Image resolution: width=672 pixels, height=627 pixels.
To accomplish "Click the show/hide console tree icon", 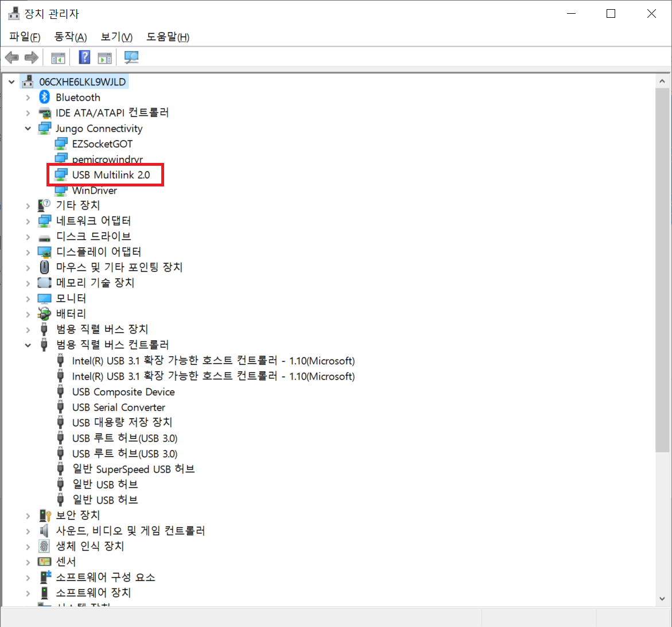I will pos(57,57).
